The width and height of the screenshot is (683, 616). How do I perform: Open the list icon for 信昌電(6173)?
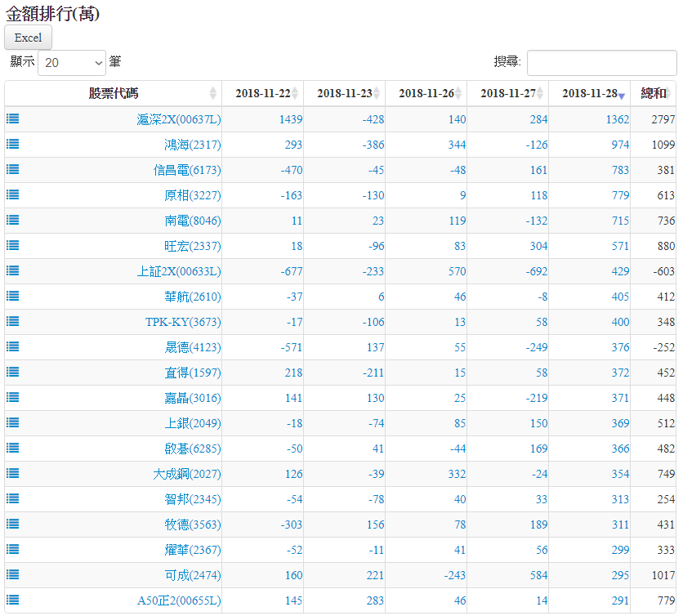[13, 169]
